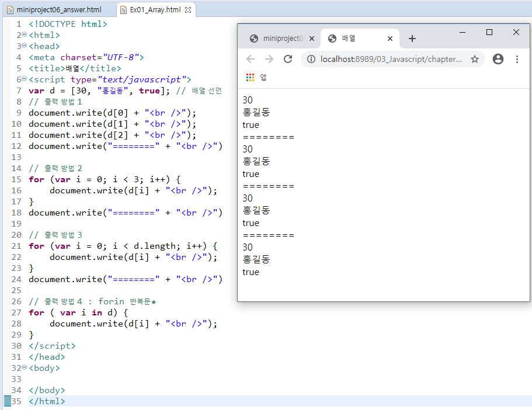Viewport: 532px width, 410px height.
Task: Close the Ex01_Array.html editor tab
Action: (187, 10)
